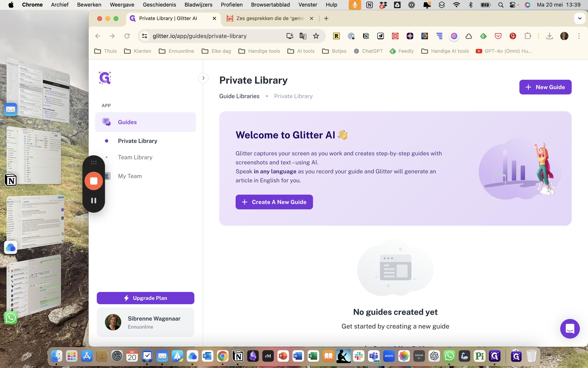This screenshot has width=588, height=368.
Task: Open a new browser tab
Action: [326, 18]
